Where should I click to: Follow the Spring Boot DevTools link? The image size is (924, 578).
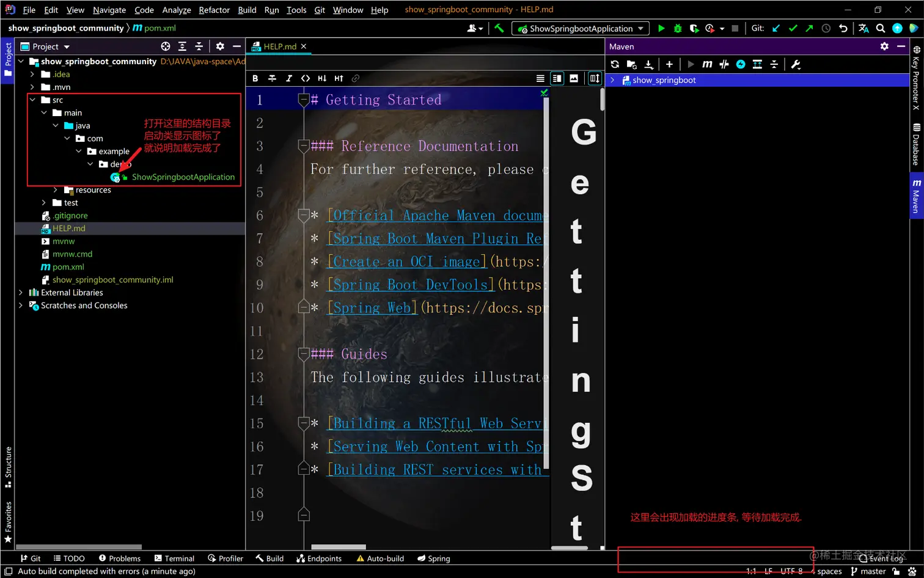pos(411,285)
